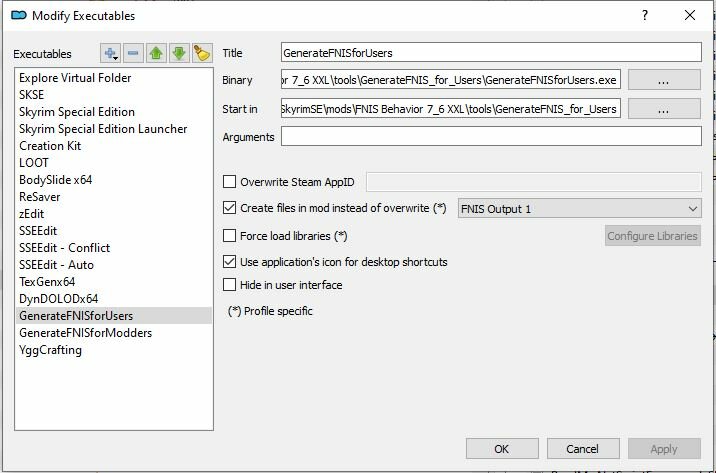
Task: Remove the selected executable with minus icon
Action: 133,53
